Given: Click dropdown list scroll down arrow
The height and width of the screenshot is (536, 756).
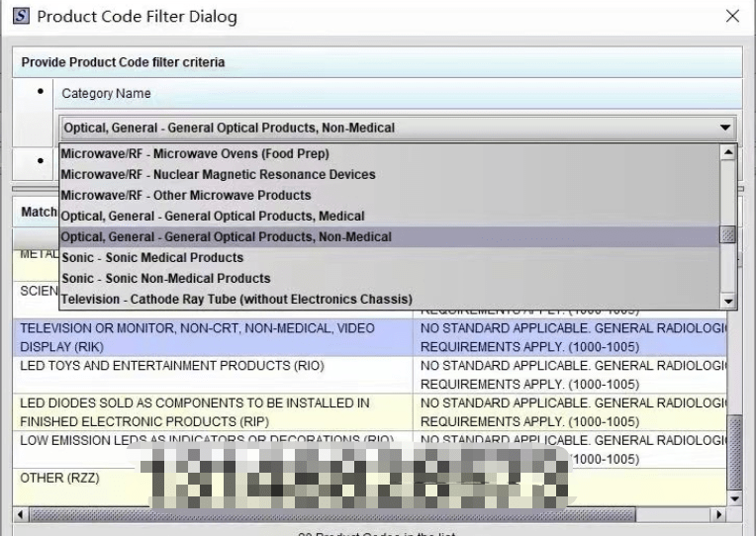Looking at the screenshot, I should coord(728,302).
